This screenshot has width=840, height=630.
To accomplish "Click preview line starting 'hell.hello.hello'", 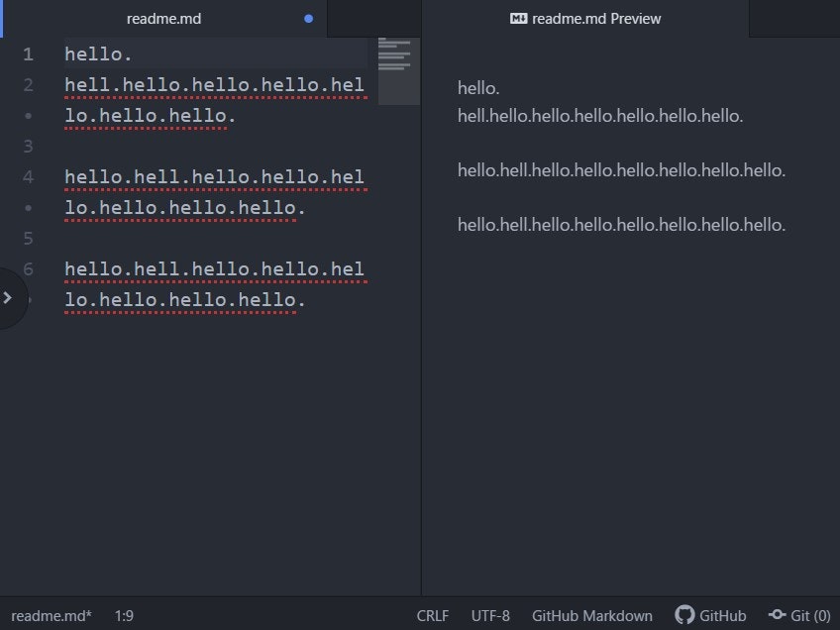I will click(600, 116).
